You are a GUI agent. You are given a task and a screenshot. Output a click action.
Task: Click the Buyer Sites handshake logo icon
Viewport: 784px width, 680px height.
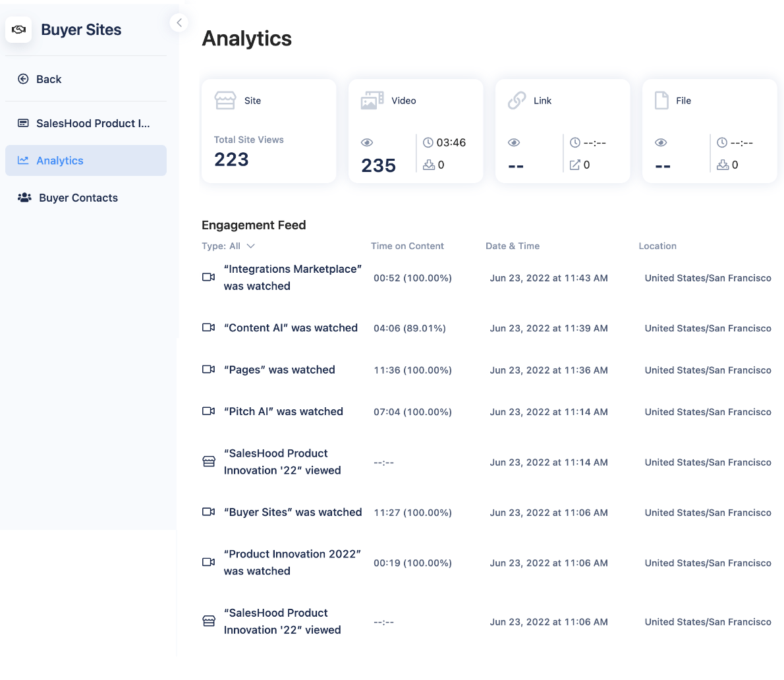[18, 30]
